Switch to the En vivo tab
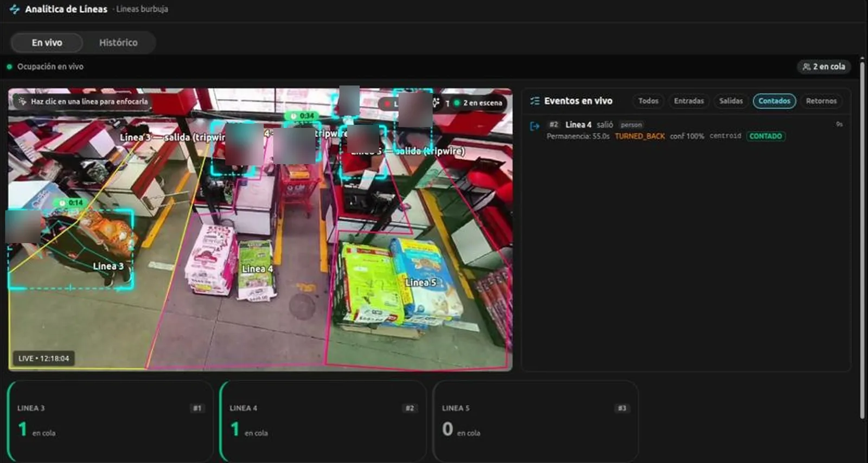 tap(47, 42)
